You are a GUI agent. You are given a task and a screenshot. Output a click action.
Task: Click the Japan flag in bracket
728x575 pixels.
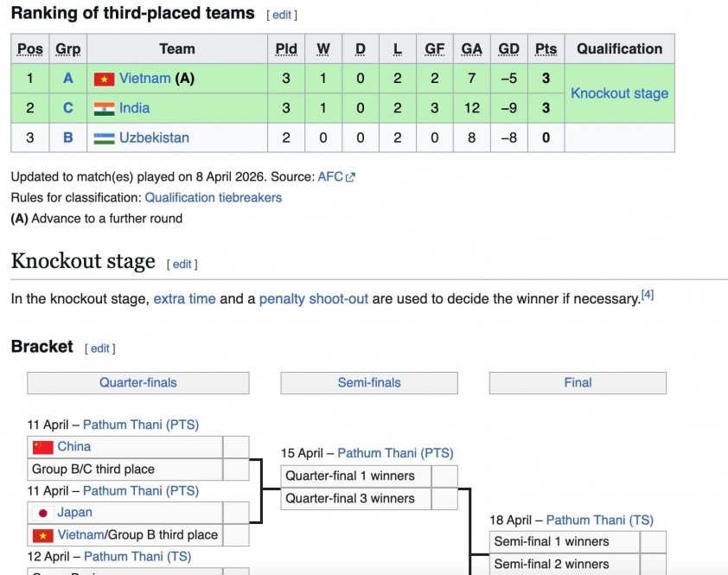click(42, 513)
